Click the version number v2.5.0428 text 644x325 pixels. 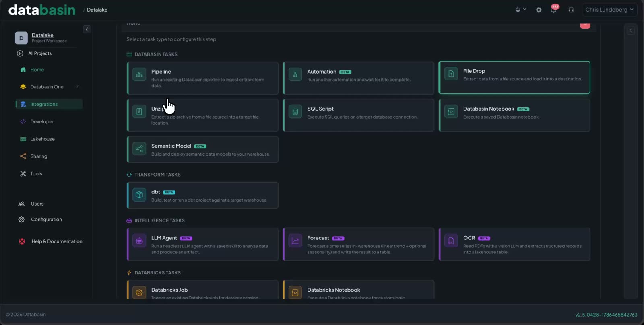click(606, 315)
